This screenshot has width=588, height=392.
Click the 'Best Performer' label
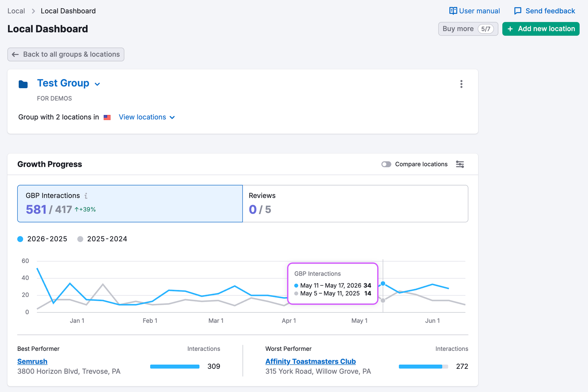tap(38, 349)
